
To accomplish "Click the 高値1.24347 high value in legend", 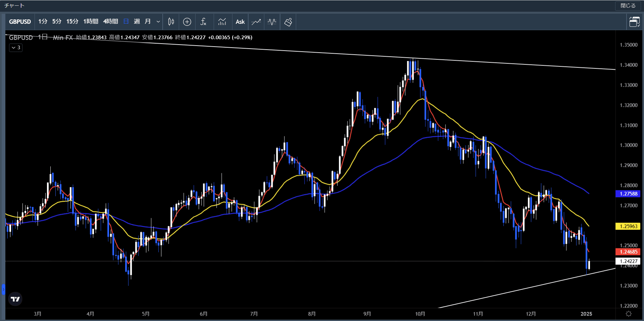I will pyautogui.click(x=124, y=37).
